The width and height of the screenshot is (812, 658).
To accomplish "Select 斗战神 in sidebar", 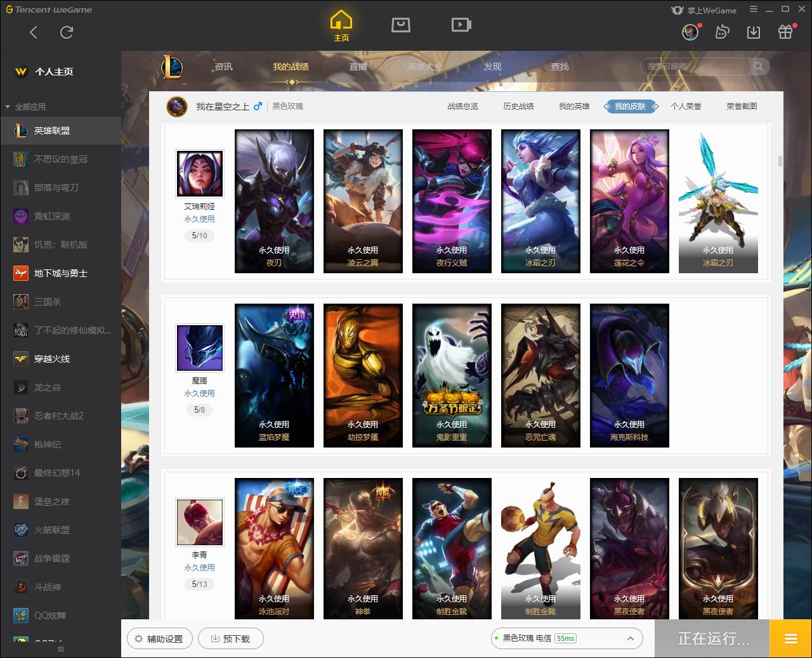I will coord(60,587).
